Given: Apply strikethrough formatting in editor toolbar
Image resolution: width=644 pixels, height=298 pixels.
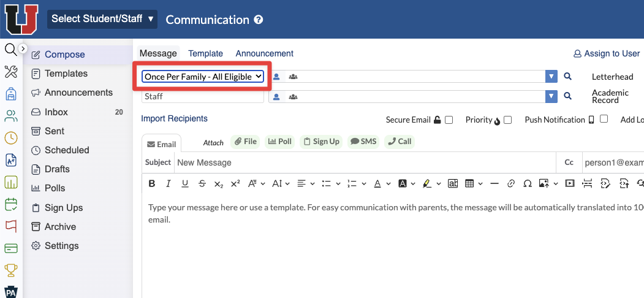Looking at the screenshot, I should tap(202, 183).
